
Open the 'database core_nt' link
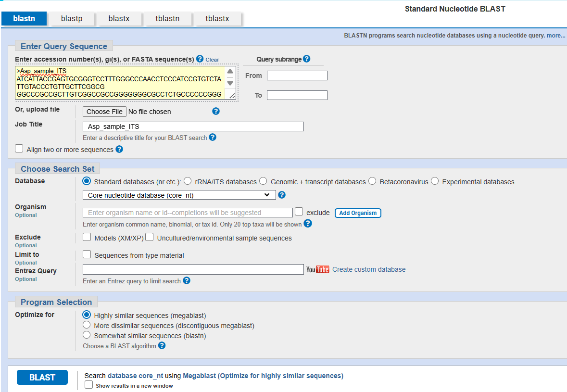[x=135, y=376]
